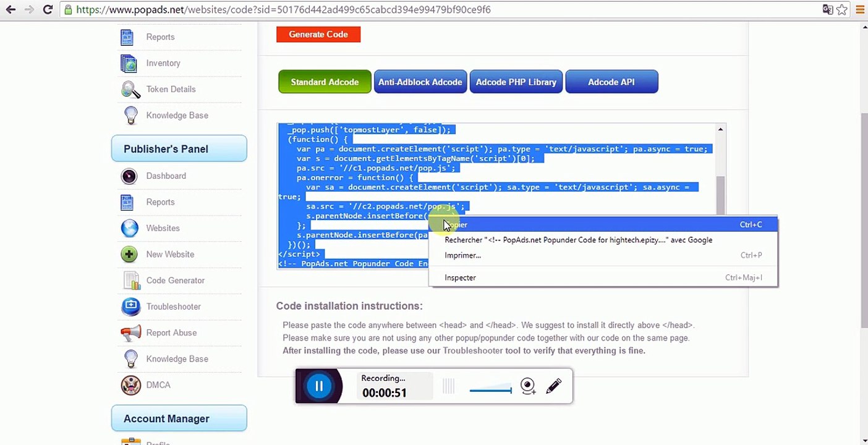This screenshot has width=868, height=445.
Task: Switch to the Anti-Adblock Adcode tab
Action: click(x=420, y=82)
